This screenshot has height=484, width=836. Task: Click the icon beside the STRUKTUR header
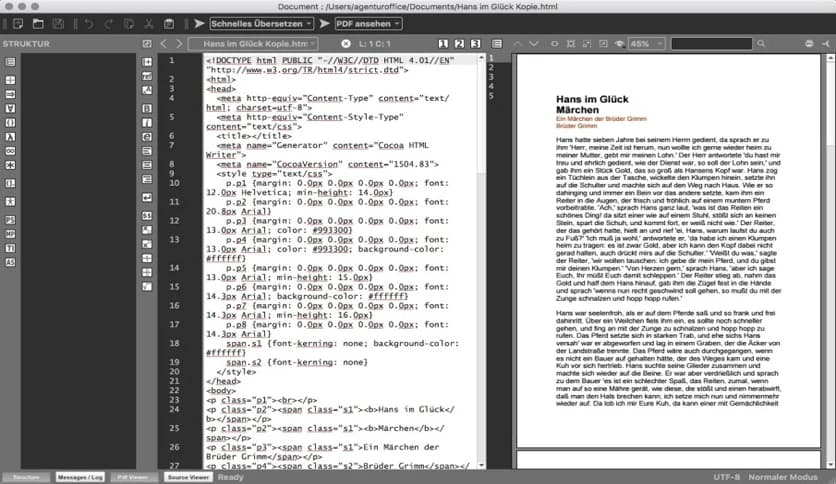coord(147,44)
